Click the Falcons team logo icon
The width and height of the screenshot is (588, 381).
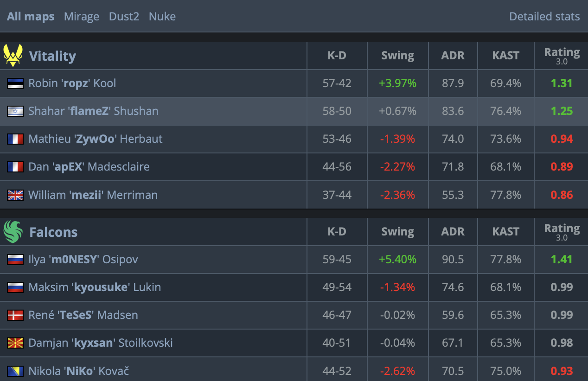coord(13,232)
